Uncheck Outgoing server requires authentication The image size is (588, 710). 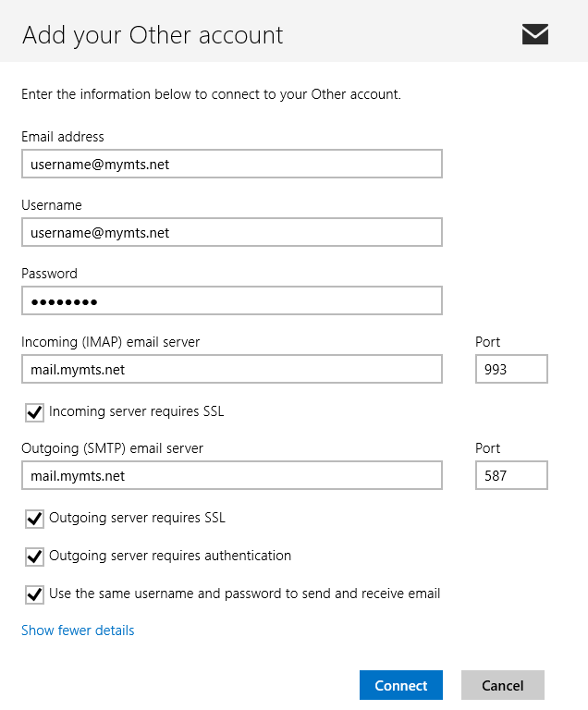click(34, 557)
